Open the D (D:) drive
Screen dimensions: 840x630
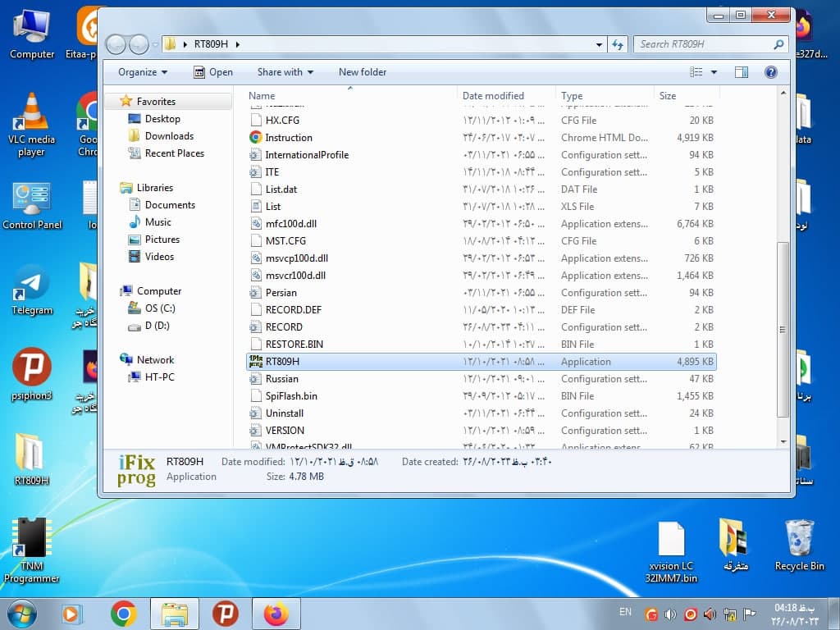pos(157,325)
